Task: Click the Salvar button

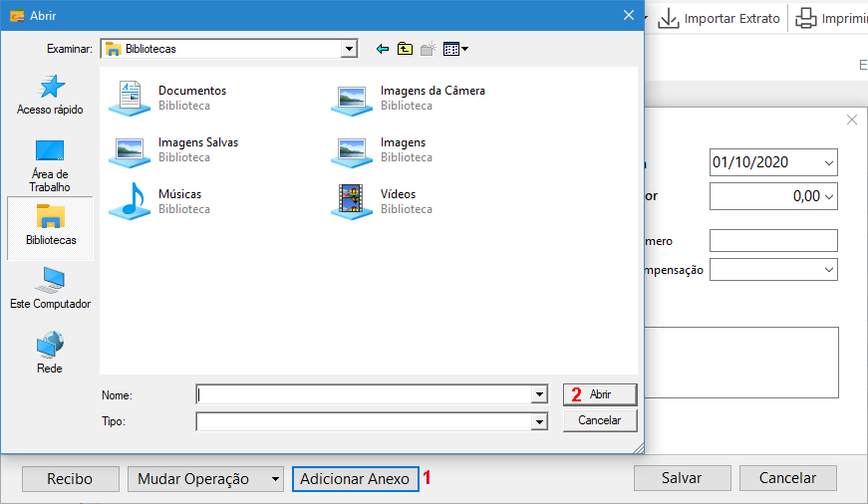Action: click(682, 478)
